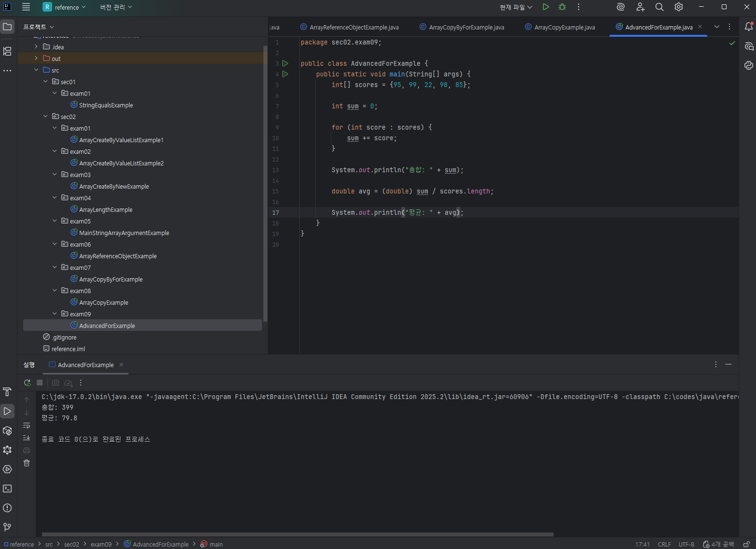Select ArrayLengthExample in project tree
The width and height of the screenshot is (756, 549).
tap(105, 210)
